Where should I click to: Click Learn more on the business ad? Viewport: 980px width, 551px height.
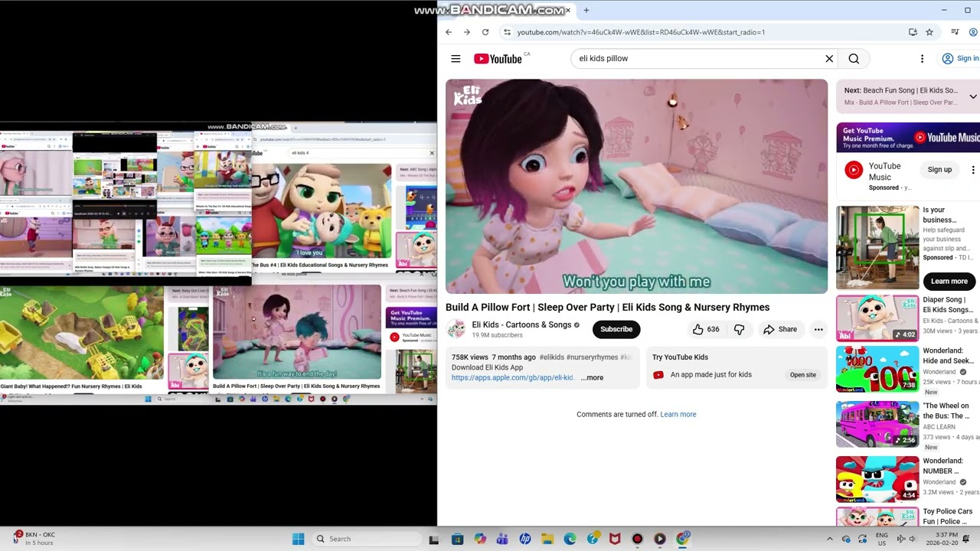[x=949, y=281]
